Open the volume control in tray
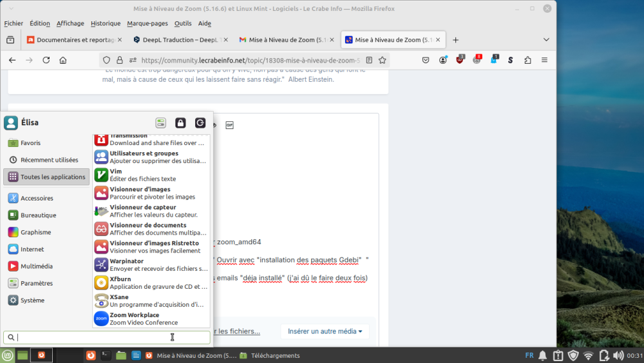 click(x=618, y=356)
